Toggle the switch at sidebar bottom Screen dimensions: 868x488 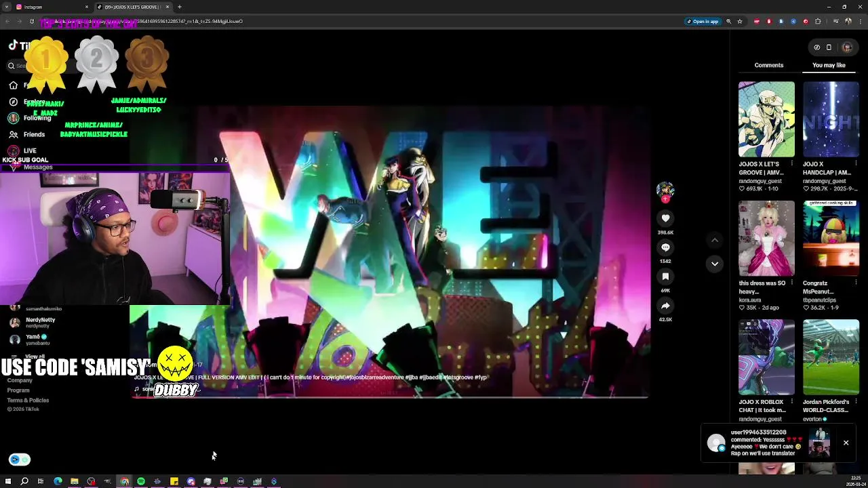click(x=20, y=460)
